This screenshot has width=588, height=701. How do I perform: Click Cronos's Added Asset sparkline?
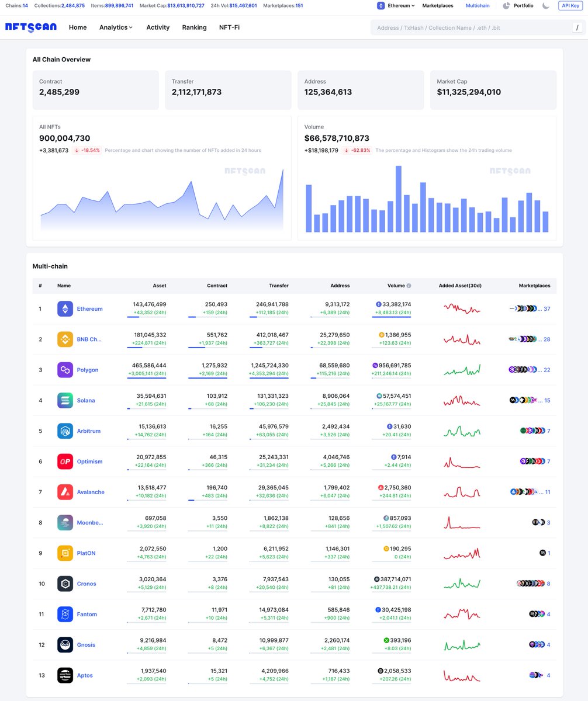point(462,584)
